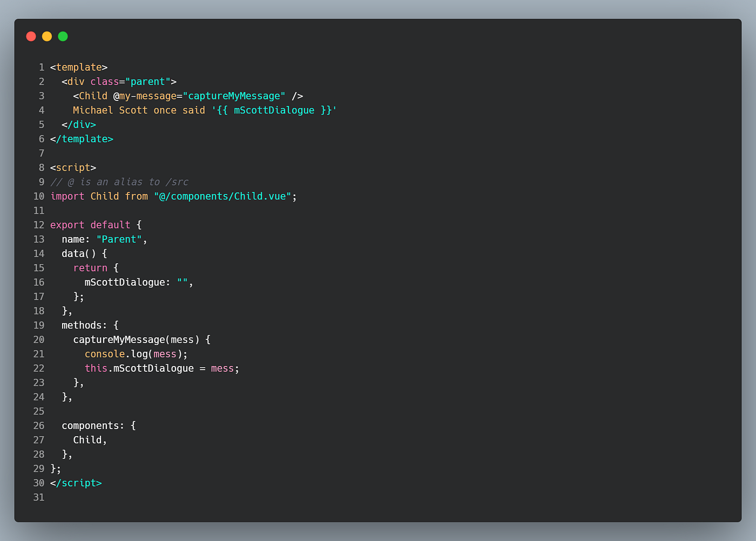
Task: Click captureMyMessage(mess) method definition
Action: (x=136, y=339)
